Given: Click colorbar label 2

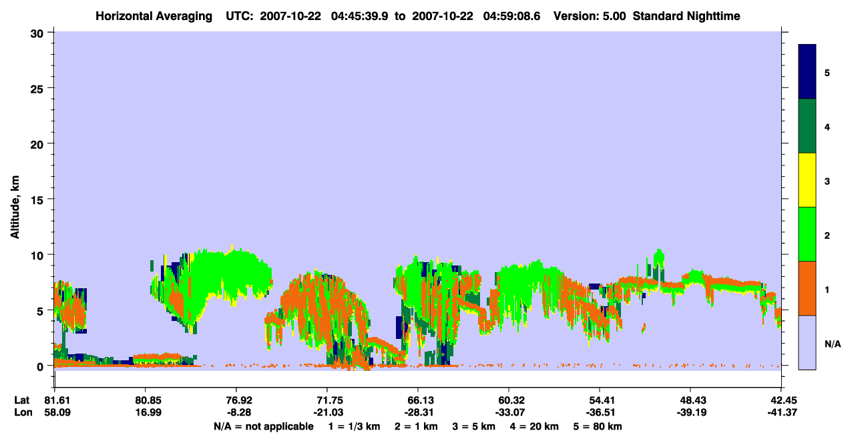Looking at the screenshot, I should (827, 235).
